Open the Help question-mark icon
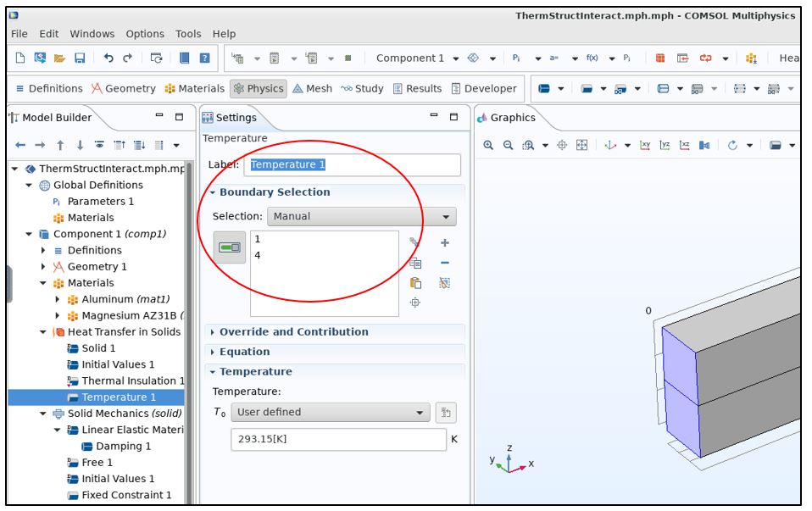The height and width of the screenshot is (511, 812). click(x=204, y=58)
